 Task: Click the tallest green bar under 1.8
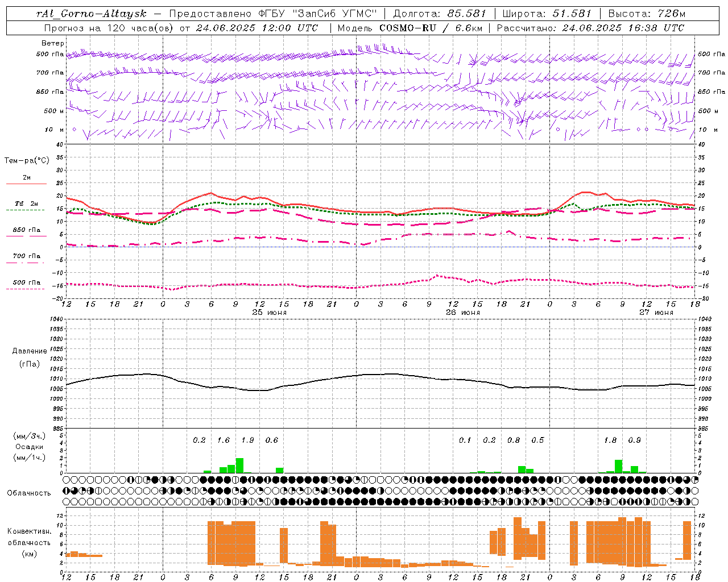point(618,467)
